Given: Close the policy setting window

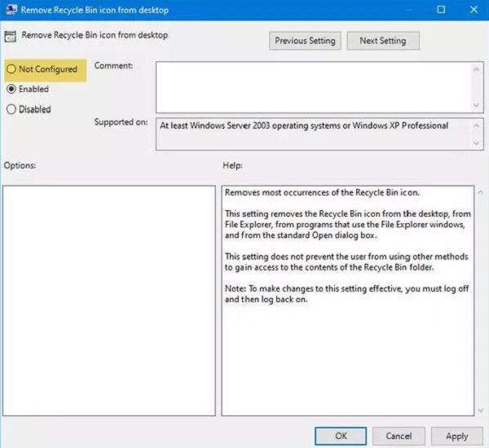Looking at the screenshot, I should tap(474, 10).
